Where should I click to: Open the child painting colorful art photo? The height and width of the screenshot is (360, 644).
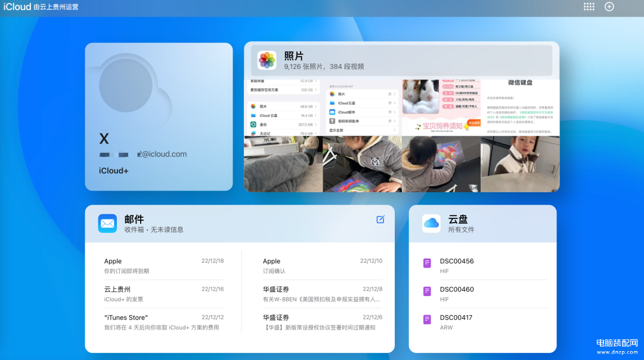(x=441, y=164)
